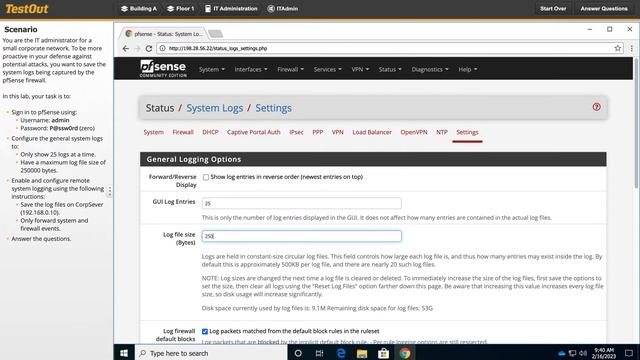The height and width of the screenshot is (360, 640).
Task: Click the taskbar clock and date
Action: click(x=604, y=353)
